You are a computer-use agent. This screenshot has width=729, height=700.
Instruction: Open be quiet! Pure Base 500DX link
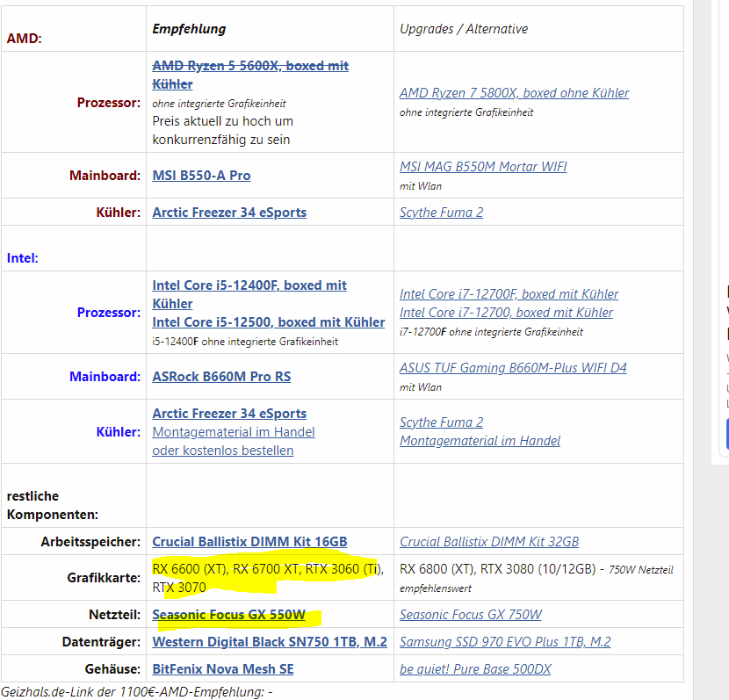[475, 669]
